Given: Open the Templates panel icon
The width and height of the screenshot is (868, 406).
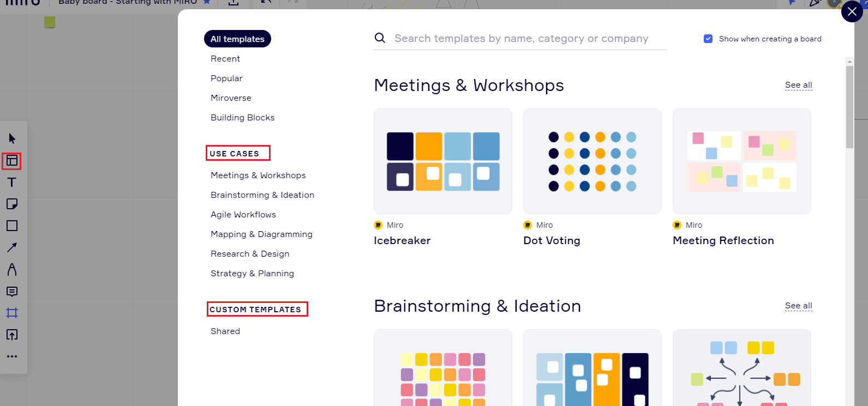Looking at the screenshot, I should (11, 161).
